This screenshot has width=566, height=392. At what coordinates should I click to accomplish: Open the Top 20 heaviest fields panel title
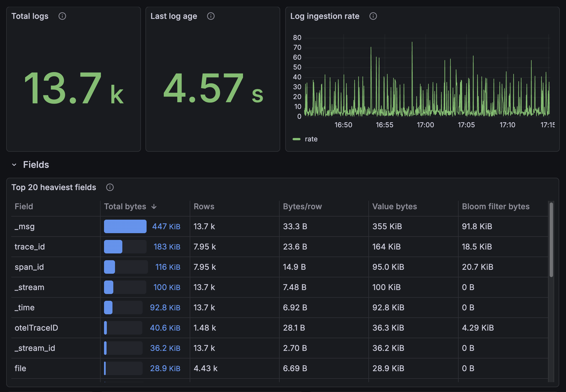[x=54, y=187]
